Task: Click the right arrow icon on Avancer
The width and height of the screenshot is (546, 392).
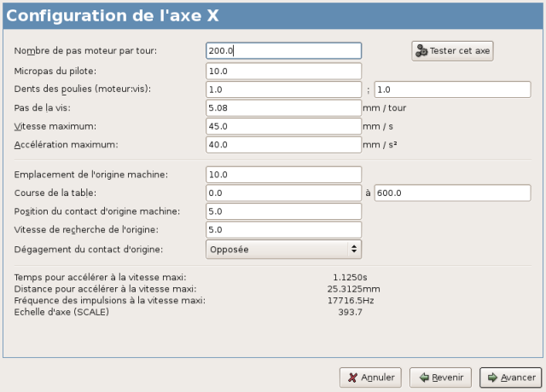Action: (x=492, y=378)
